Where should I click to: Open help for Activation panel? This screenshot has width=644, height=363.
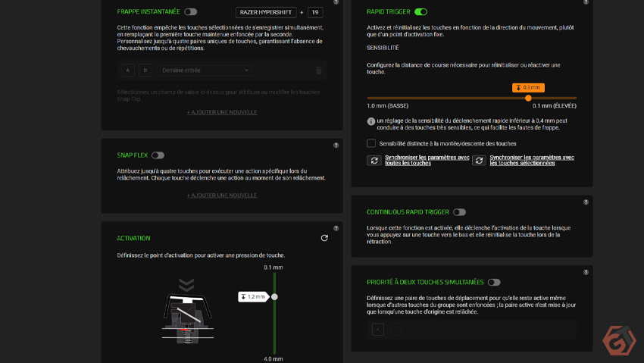(x=336, y=228)
